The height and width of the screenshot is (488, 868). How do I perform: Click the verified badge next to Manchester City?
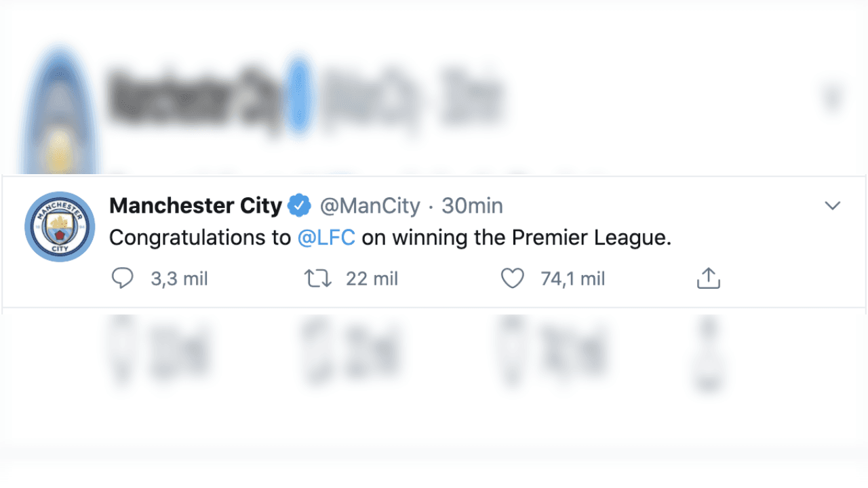299,205
